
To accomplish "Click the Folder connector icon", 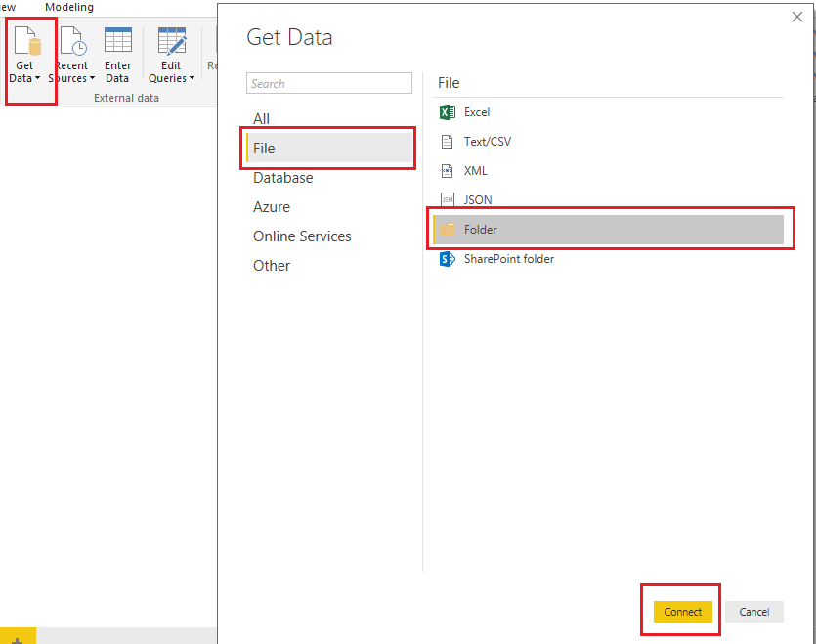I will click(x=447, y=230).
